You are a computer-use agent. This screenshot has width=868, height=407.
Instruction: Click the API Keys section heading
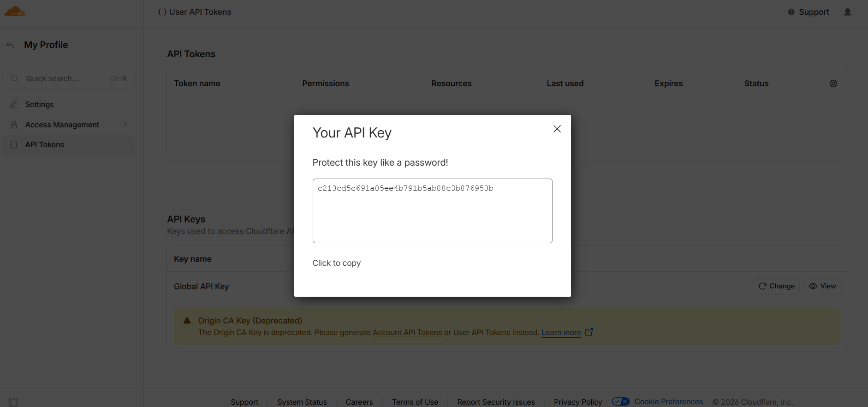click(186, 219)
